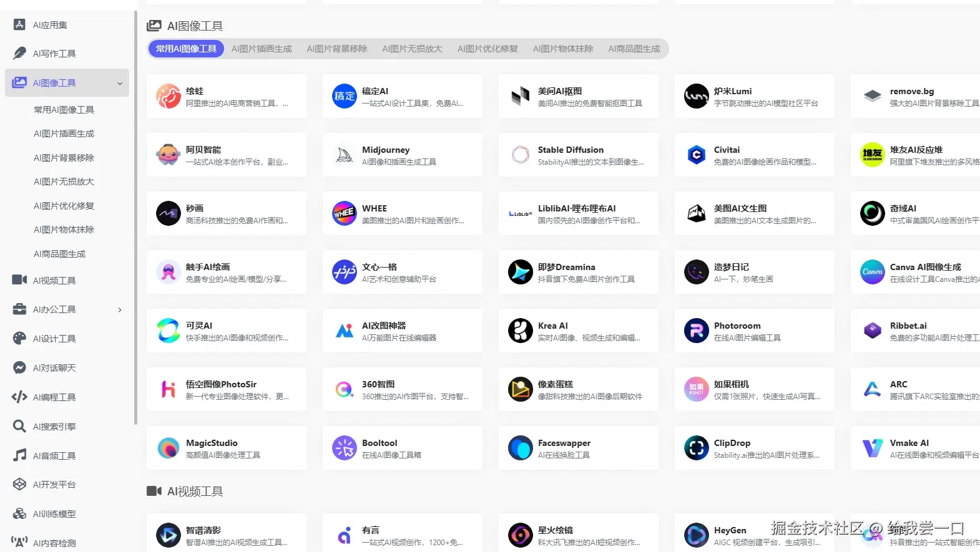
Task: Click the AI搜索引擎 magnifier icon
Action: point(19,426)
